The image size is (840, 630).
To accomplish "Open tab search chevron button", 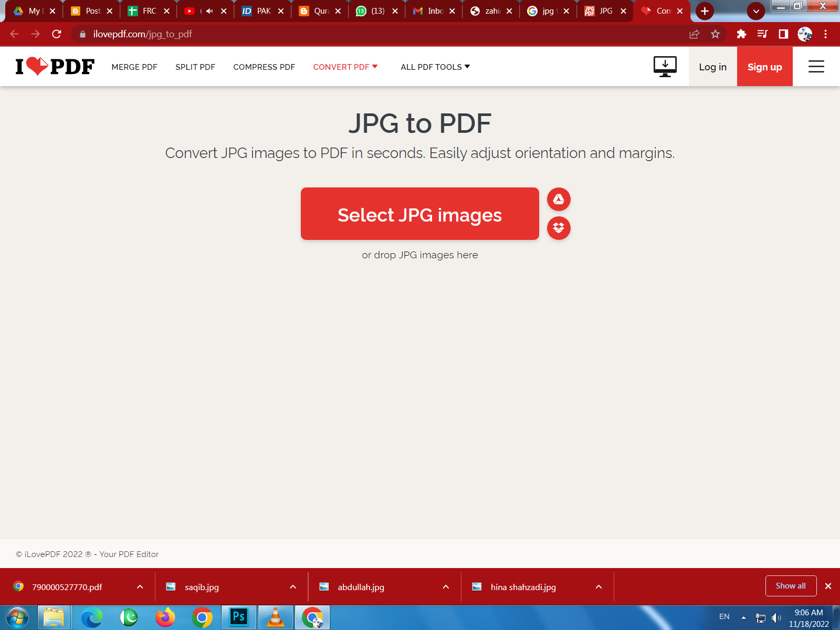I will pos(756,11).
